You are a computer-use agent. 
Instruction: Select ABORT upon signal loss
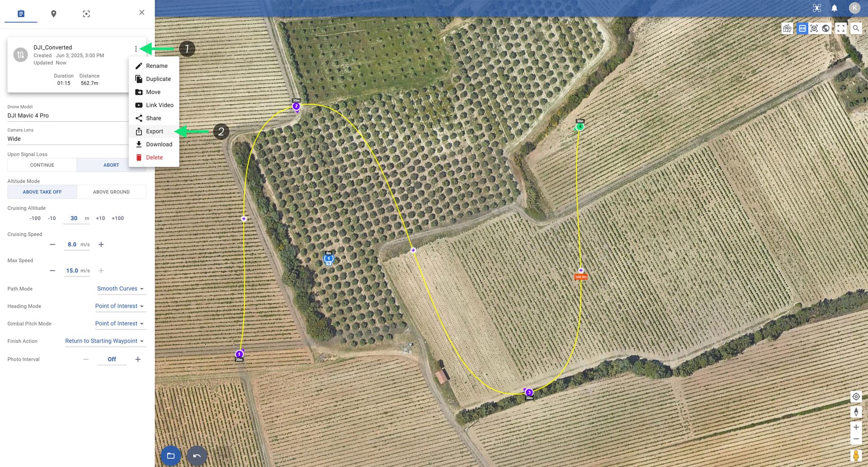click(x=111, y=165)
